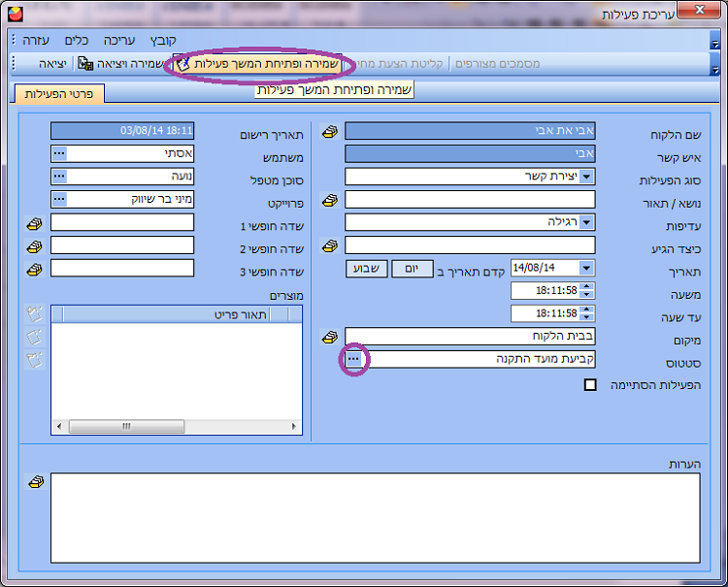Viewport: 728px width, 587px height.
Task: Click the איש קשר field showing אבי
Action: [x=470, y=153]
